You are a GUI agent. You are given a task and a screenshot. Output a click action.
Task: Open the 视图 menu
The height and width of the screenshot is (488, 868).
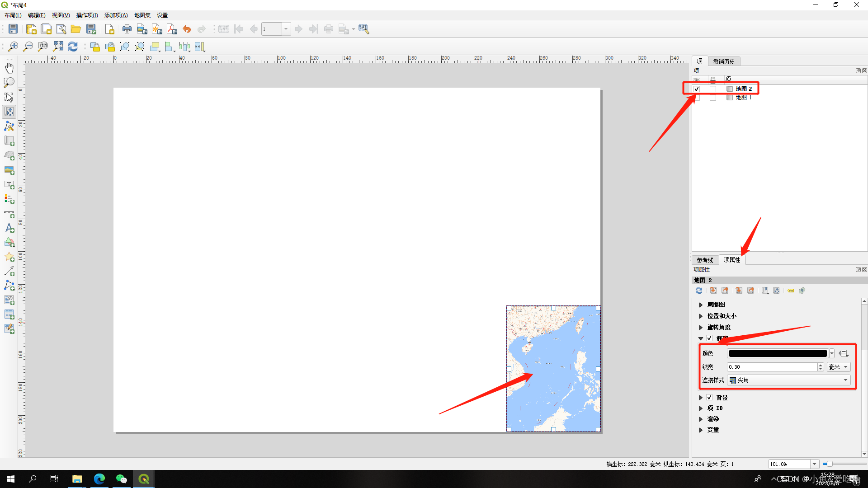[61, 15]
